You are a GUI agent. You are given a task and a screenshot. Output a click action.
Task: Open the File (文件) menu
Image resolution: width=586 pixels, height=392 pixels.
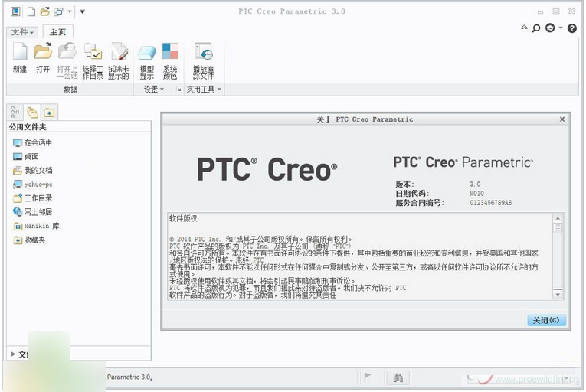(x=22, y=32)
